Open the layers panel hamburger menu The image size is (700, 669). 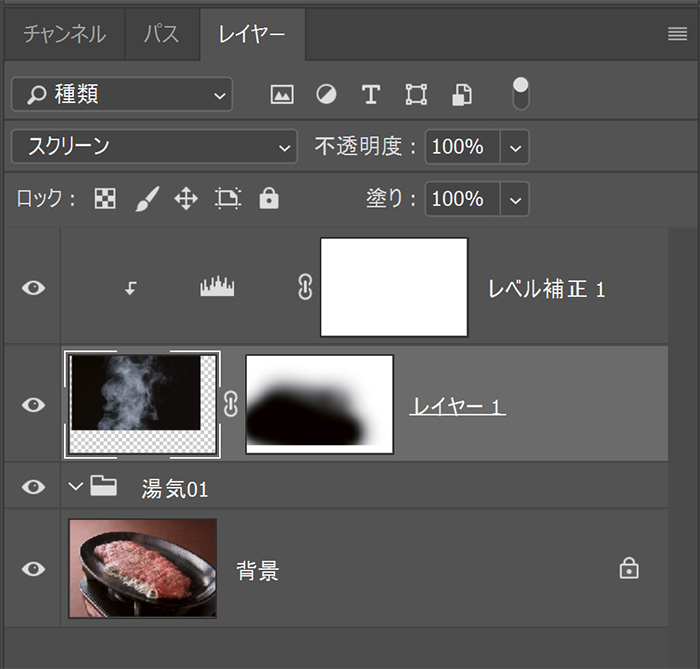[677, 34]
